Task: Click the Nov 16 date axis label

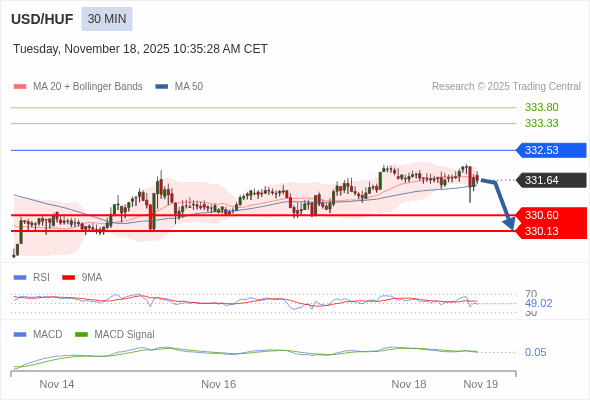Action: 219,384
